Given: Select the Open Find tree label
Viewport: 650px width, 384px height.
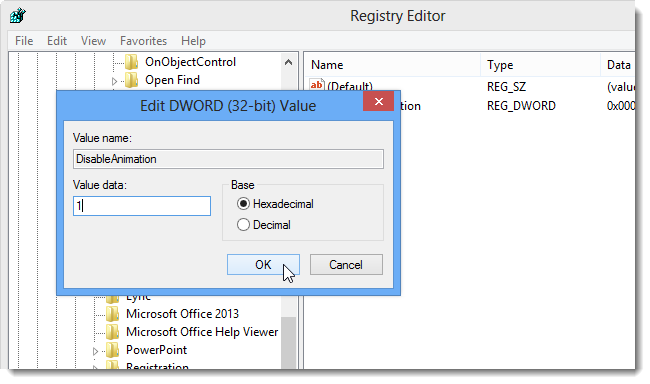Looking at the screenshot, I should (172, 80).
